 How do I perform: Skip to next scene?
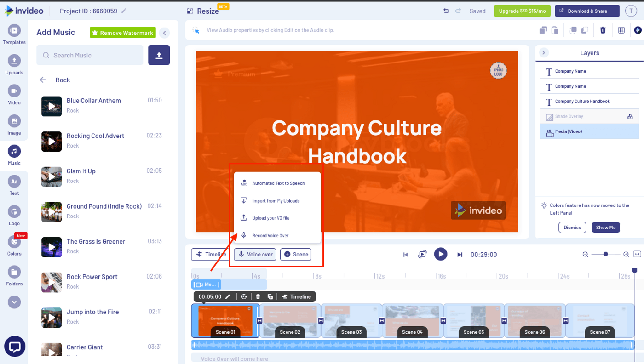tap(460, 255)
